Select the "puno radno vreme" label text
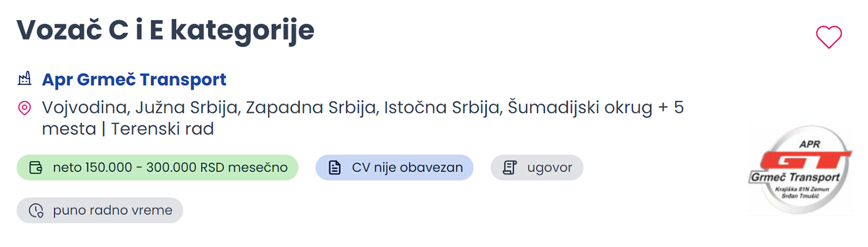The image size is (868, 247). [x=112, y=210]
